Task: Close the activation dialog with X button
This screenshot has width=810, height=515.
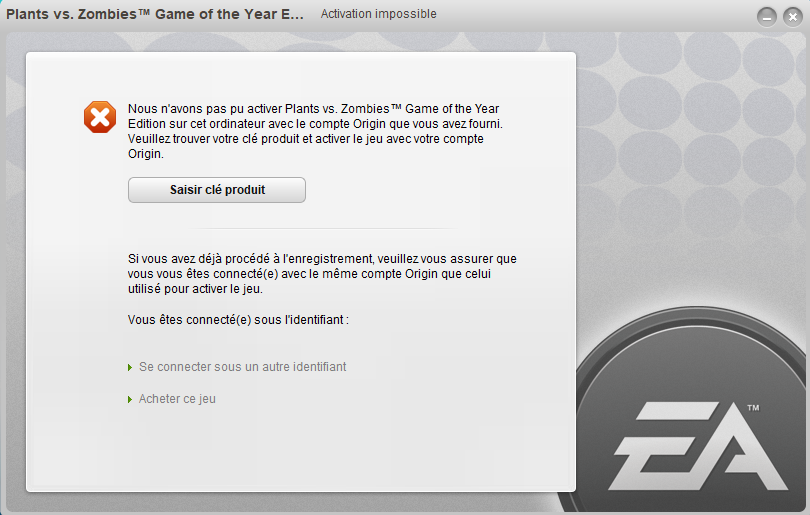Action: pyautogui.click(x=792, y=17)
